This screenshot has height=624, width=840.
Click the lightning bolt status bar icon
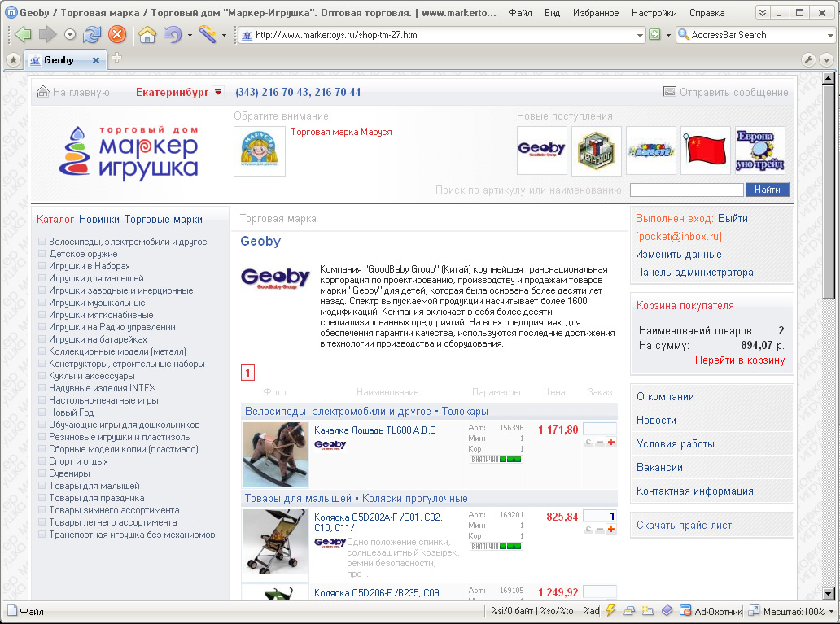pos(610,611)
